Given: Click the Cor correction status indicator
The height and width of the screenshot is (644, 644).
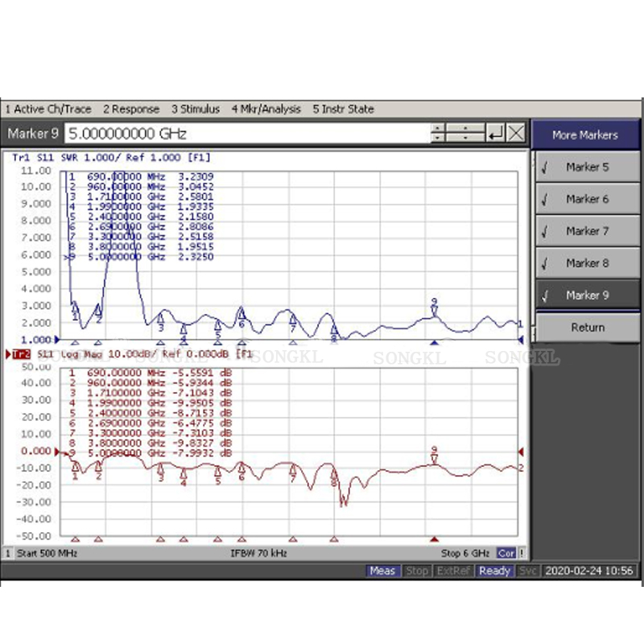Looking at the screenshot, I should click(506, 553).
